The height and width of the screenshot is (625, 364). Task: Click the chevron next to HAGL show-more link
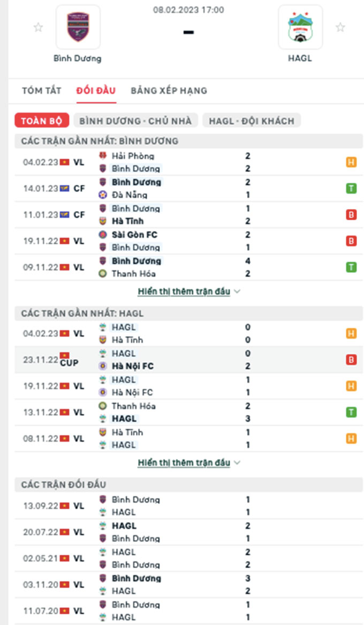pos(237,463)
